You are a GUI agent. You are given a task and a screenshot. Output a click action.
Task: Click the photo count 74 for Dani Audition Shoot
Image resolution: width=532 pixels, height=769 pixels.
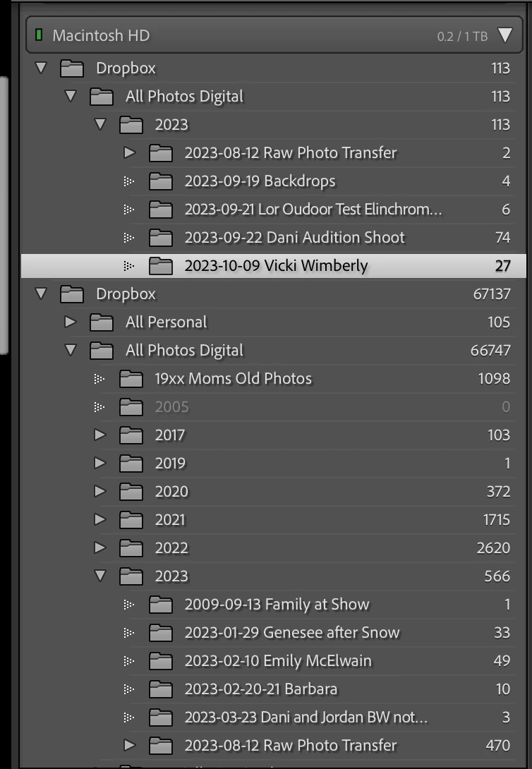[502, 238]
